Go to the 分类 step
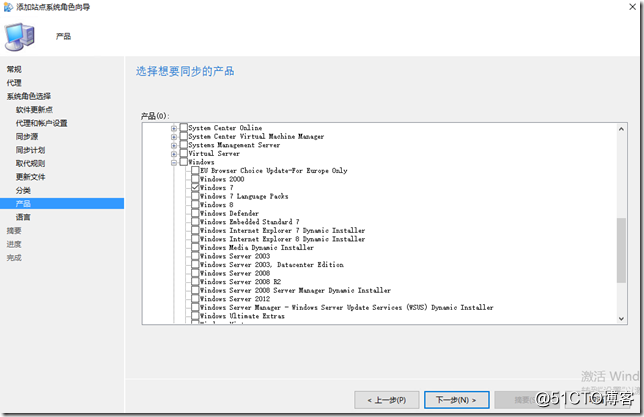This screenshot has height=417, width=644. click(23, 190)
